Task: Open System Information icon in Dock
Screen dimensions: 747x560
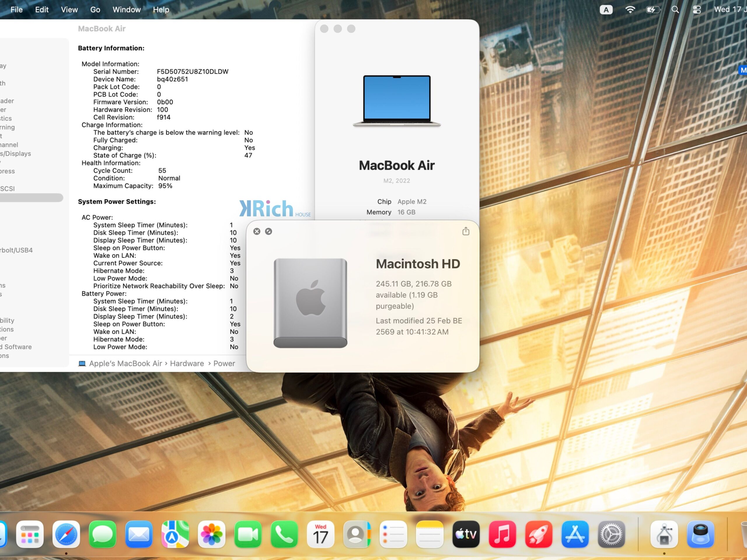Action: point(664,534)
